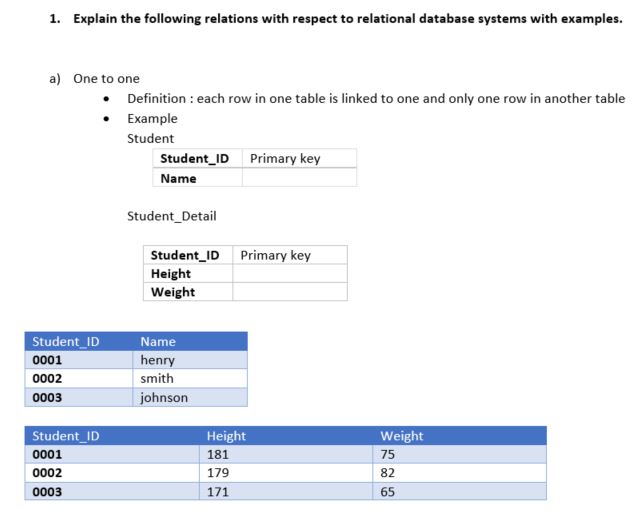This screenshot has width=643, height=532.
Task: Click the "Student_Detail" table title
Action: (x=171, y=216)
